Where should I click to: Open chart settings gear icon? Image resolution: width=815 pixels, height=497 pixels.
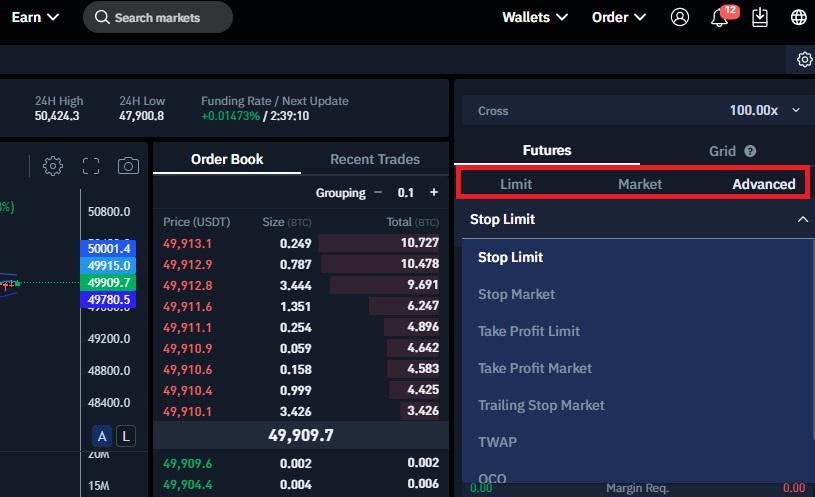(x=52, y=166)
